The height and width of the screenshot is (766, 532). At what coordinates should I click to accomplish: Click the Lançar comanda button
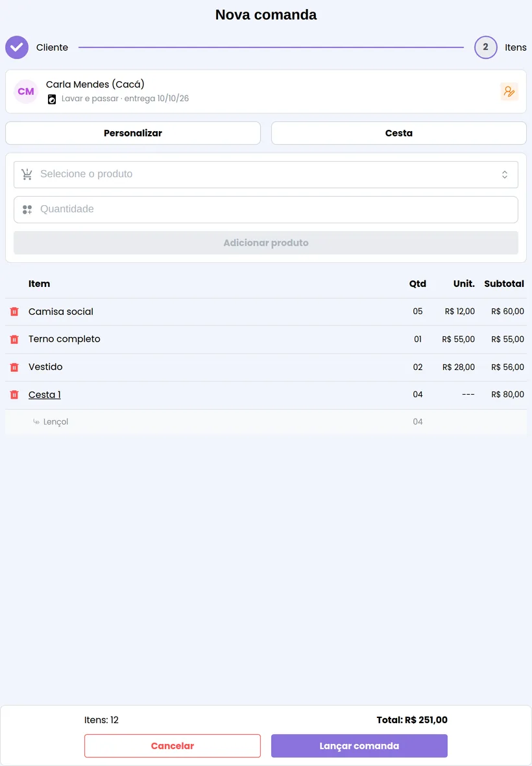[x=359, y=746]
